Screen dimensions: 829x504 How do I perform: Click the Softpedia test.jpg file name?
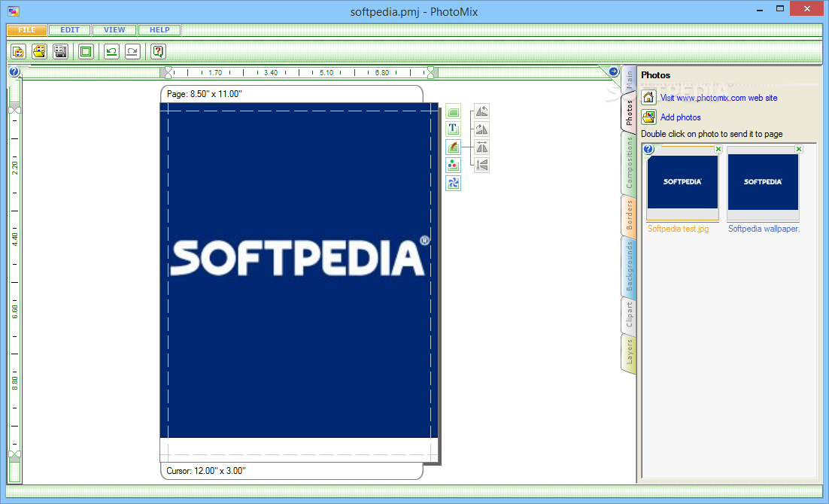click(x=678, y=229)
